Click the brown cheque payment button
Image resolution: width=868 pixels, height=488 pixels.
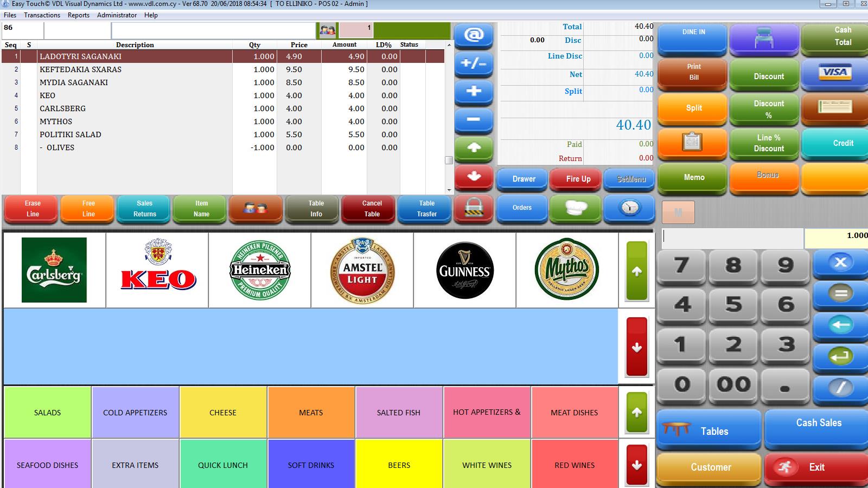(x=835, y=108)
